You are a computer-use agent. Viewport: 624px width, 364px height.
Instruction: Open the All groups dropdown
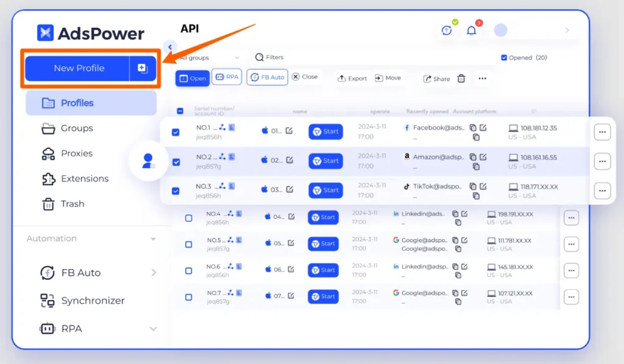(x=210, y=58)
